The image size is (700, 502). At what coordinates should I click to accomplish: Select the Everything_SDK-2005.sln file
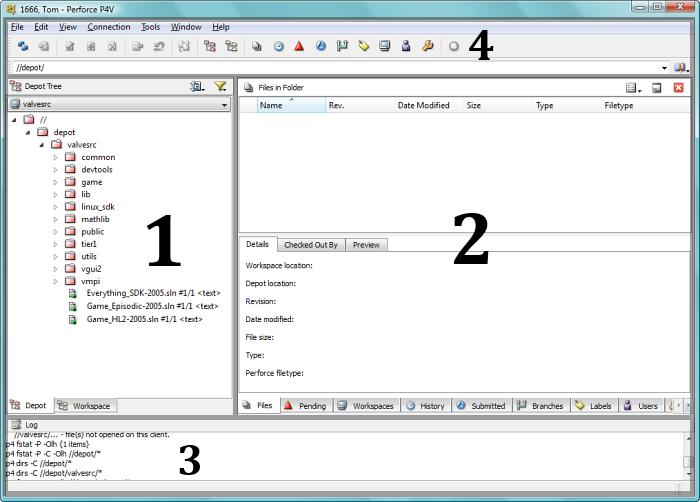(153, 293)
